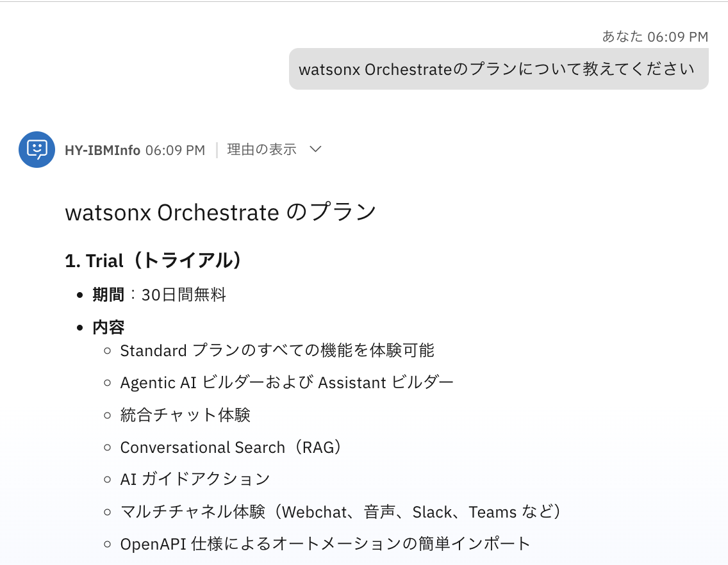
Task: Click the Standard プランのすべての機能 list item
Action: tap(277, 350)
